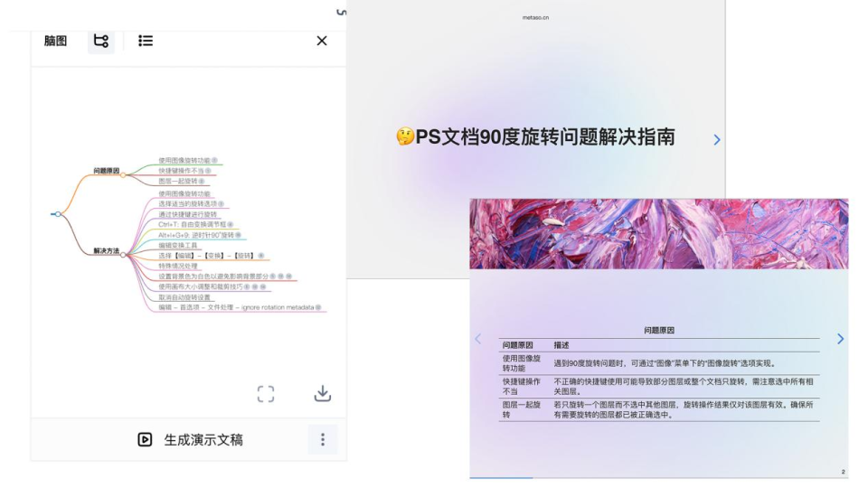This screenshot has height=488, width=868.
Task: Click the 生成演示文稿 button
Action: 191,440
